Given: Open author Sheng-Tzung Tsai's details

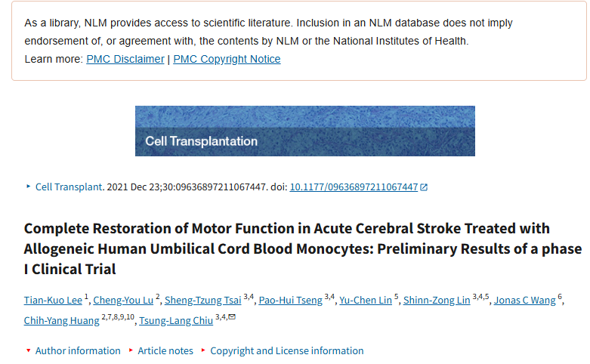Looking at the screenshot, I should point(202,301).
